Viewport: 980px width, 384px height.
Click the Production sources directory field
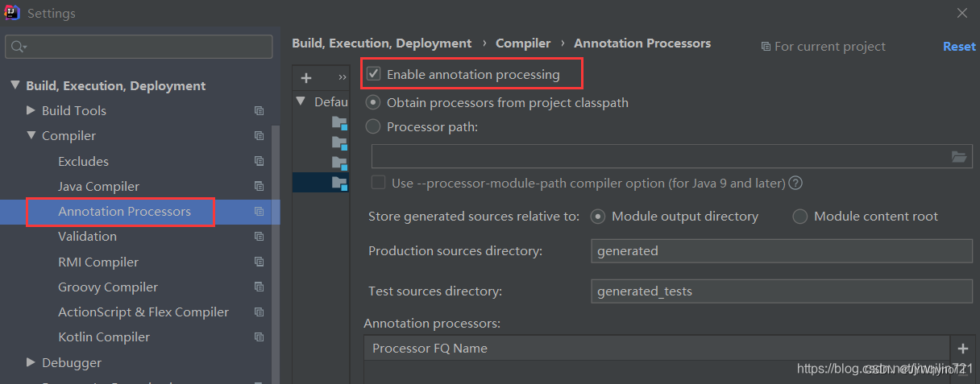coord(782,251)
